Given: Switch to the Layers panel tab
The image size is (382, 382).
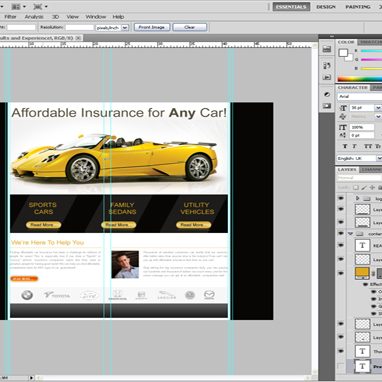Looking at the screenshot, I should click(x=347, y=170).
